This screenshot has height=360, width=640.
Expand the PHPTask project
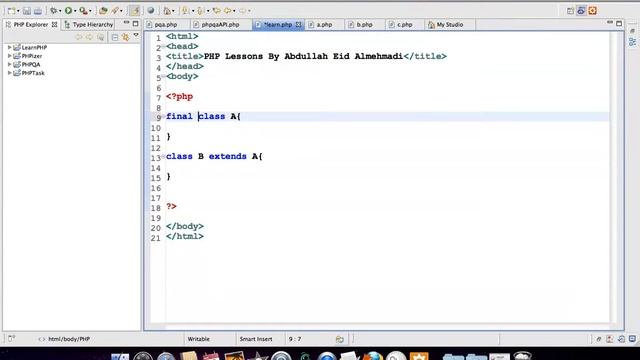pyautogui.click(x=9, y=73)
